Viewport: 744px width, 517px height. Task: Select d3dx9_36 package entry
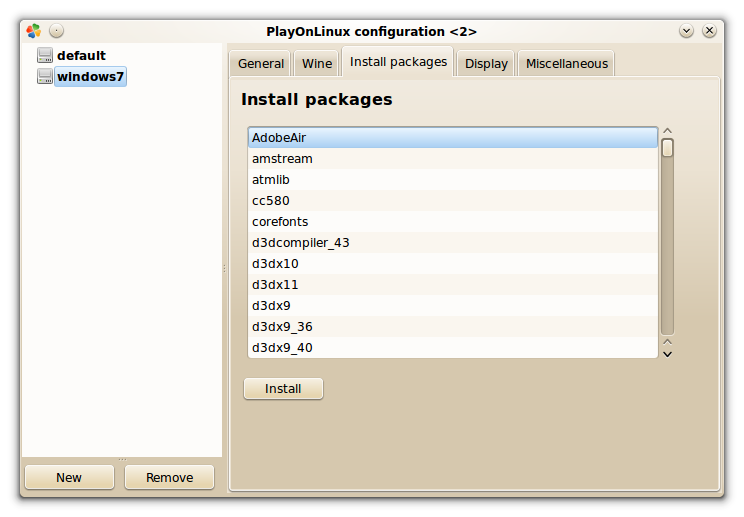pos(453,327)
